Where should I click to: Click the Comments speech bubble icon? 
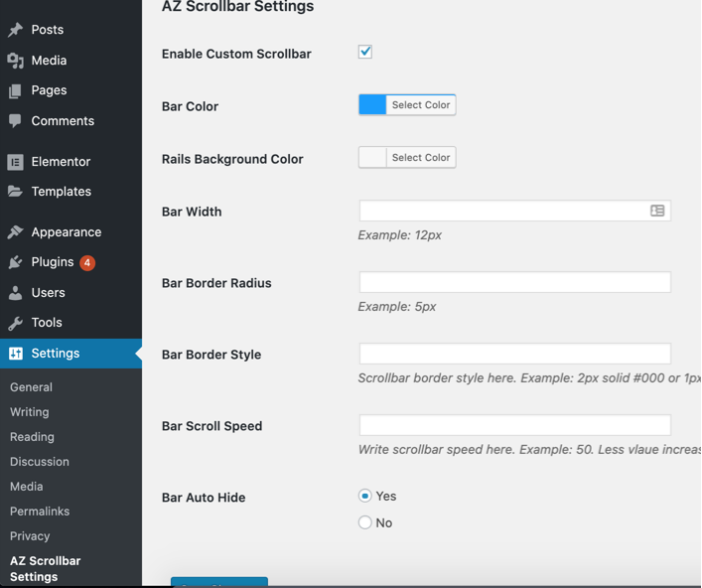[x=15, y=121]
